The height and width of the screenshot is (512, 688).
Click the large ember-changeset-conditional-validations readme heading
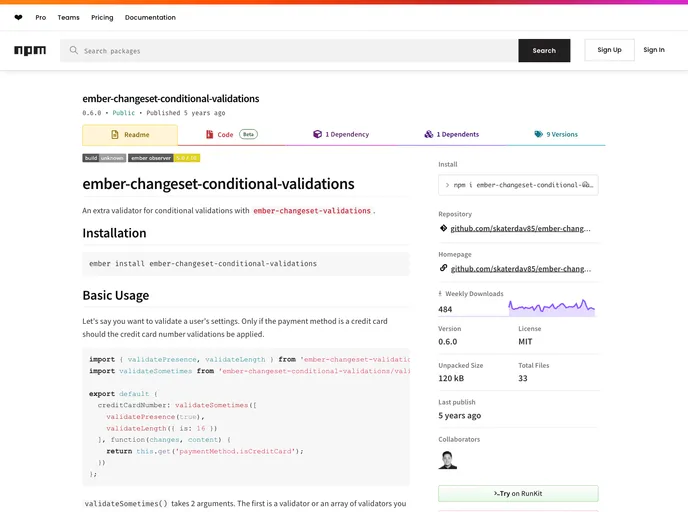click(x=218, y=184)
